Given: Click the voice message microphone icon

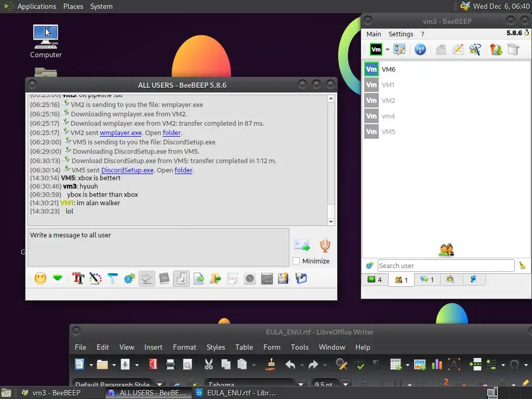Looking at the screenshot, I should tap(325, 245).
